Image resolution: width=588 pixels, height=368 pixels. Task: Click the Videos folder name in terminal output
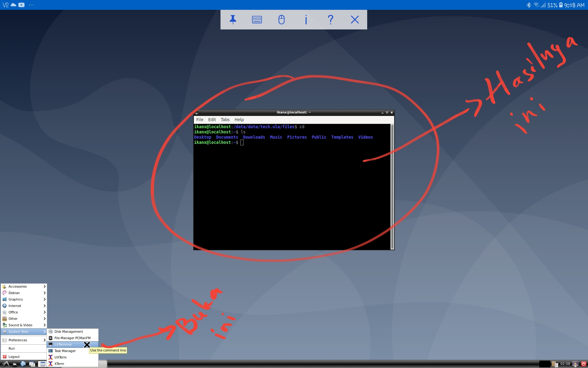[x=365, y=137]
